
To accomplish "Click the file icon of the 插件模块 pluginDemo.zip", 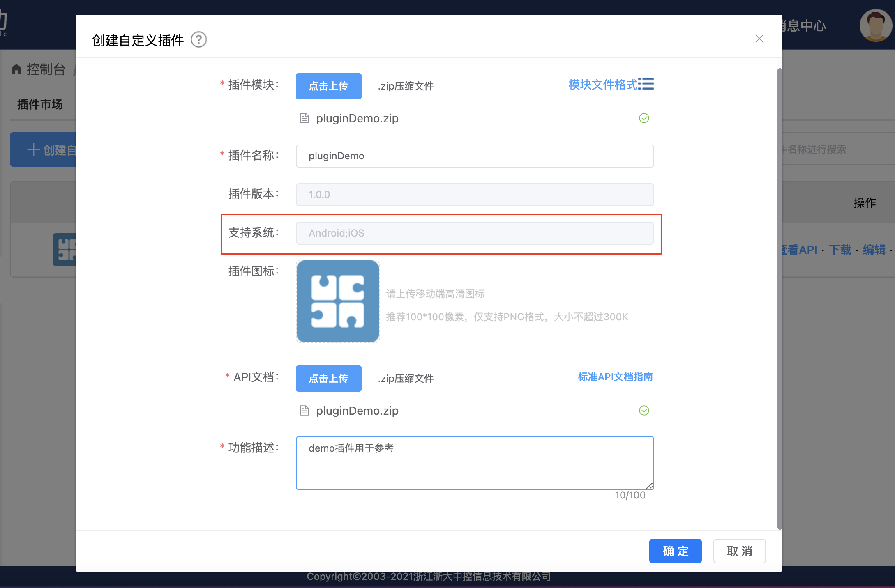I will [304, 118].
